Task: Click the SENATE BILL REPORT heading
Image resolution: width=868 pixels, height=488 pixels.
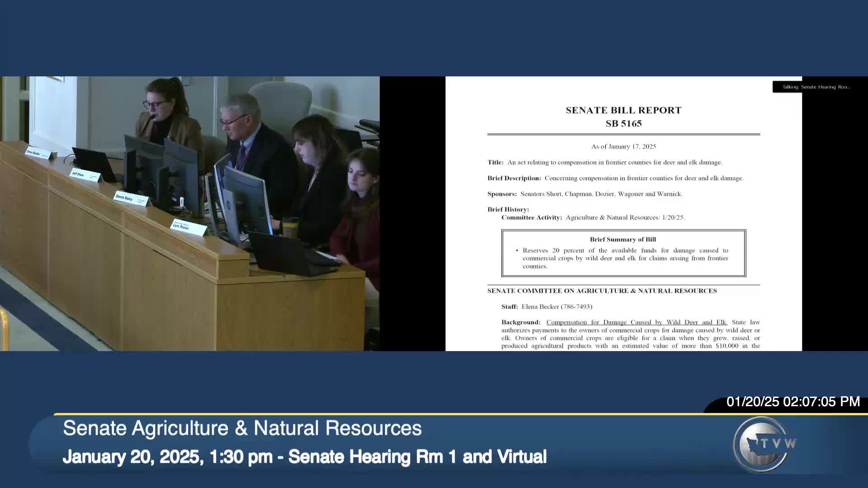Action: tap(623, 110)
